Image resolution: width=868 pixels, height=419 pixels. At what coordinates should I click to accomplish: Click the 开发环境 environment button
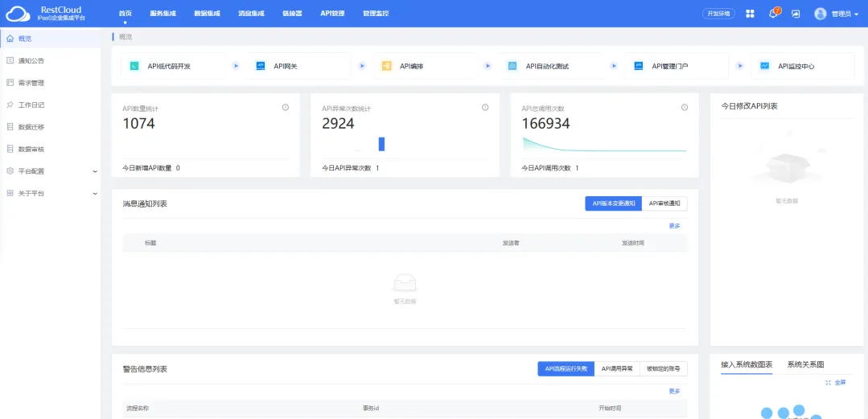(x=718, y=14)
